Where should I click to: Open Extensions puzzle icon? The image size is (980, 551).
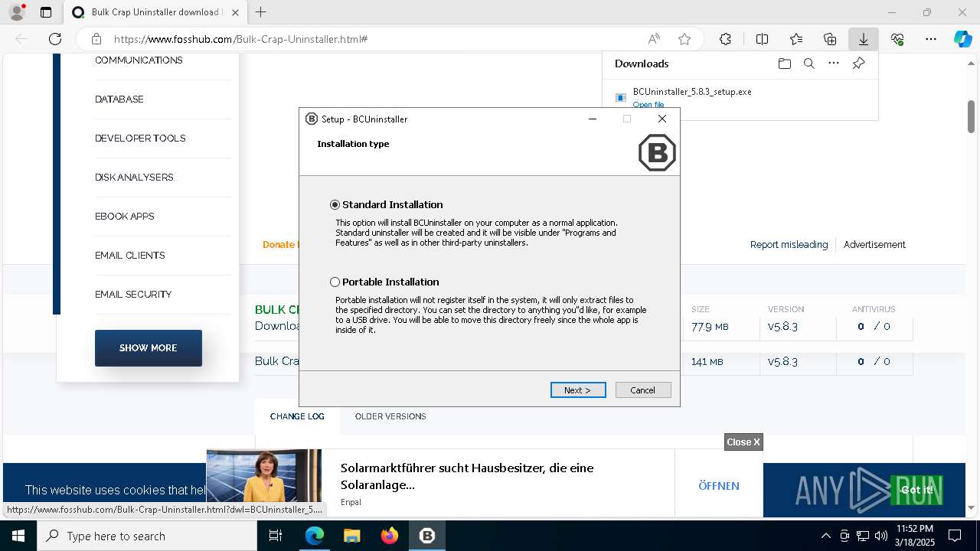pos(725,39)
